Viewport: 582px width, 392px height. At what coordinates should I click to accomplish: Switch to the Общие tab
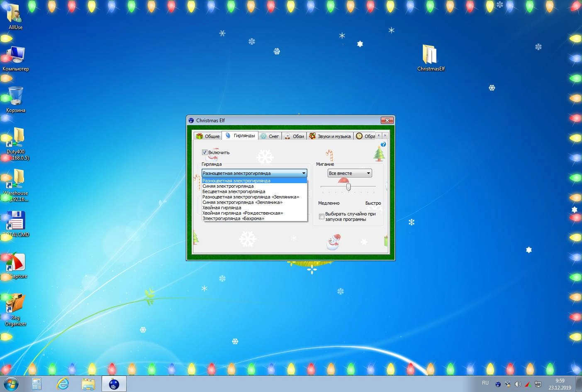(208, 136)
